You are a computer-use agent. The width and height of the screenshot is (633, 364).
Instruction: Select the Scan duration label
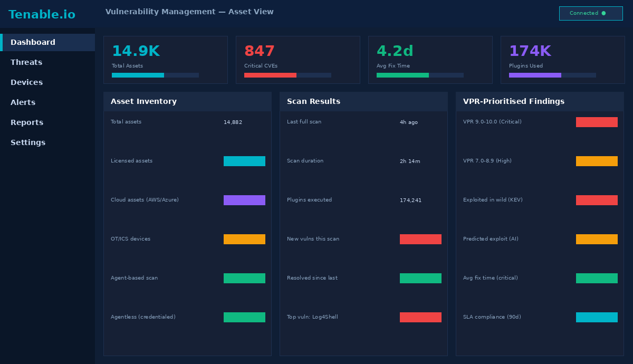point(305,161)
